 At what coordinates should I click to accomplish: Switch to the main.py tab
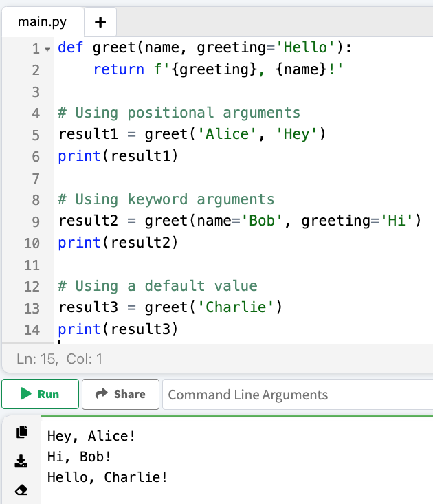43,22
